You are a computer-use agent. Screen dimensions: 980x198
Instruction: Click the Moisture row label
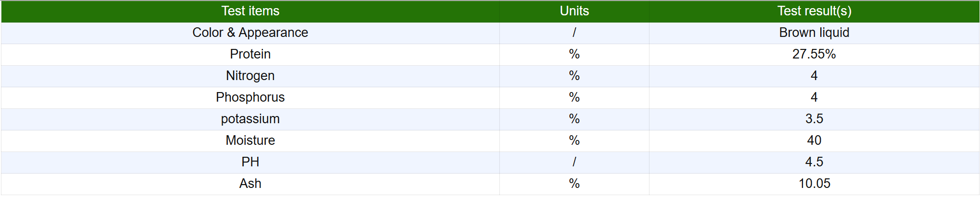(x=250, y=140)
